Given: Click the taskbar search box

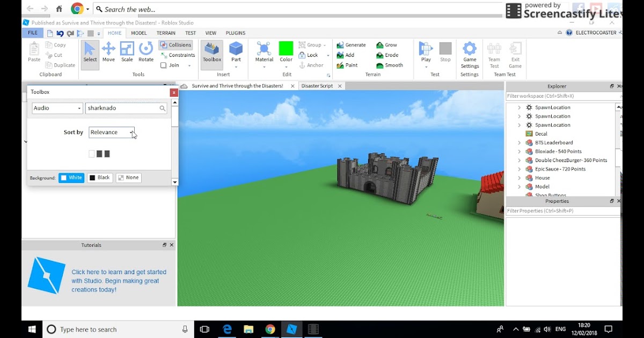Looking at the screenshot, I should click(119, 329).
